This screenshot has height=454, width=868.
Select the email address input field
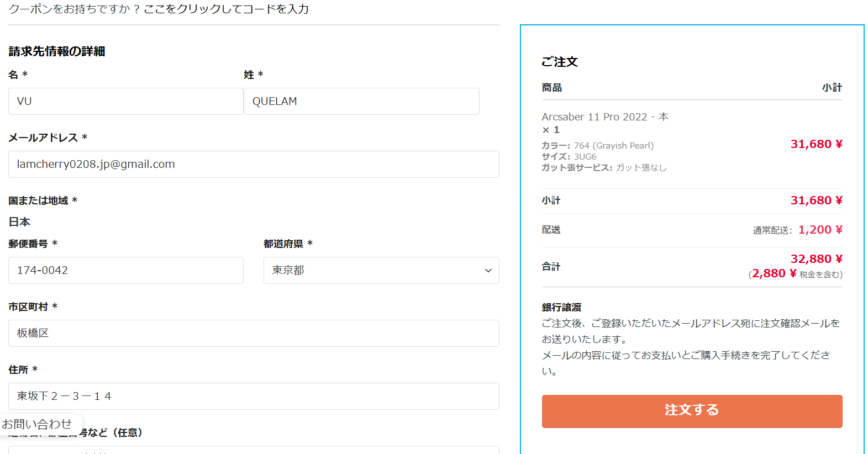pyautogui.click(x=254, y=165)
